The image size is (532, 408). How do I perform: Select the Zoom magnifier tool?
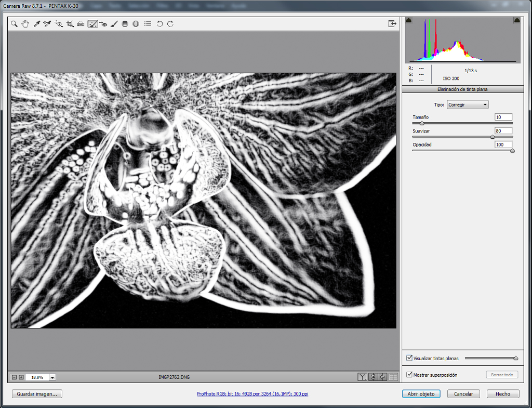[14, 24]
